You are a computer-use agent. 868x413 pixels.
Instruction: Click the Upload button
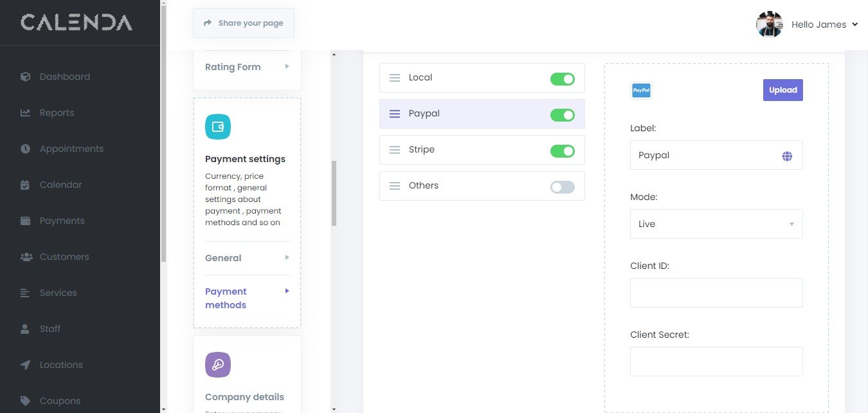pyautogui.click(x=782, y=90)
